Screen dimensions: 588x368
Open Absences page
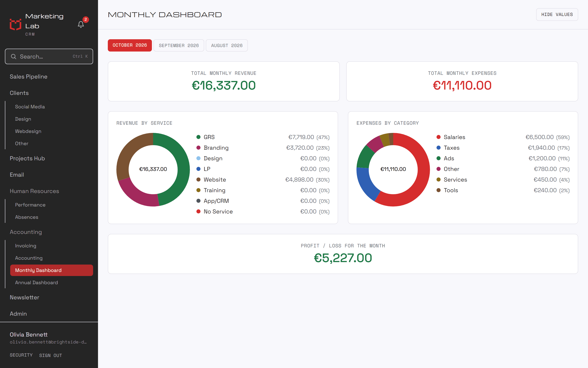pyautogui.click(x=27, y=217)
